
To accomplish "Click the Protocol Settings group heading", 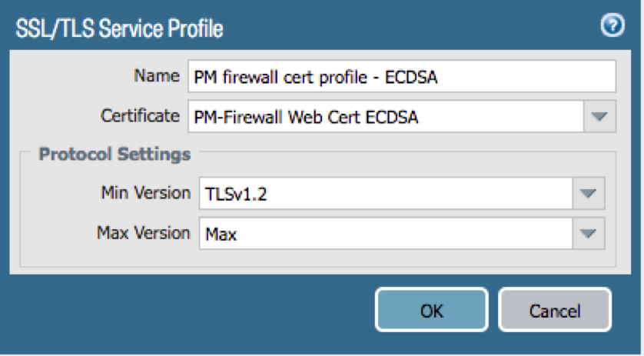I will coord(115,154).
